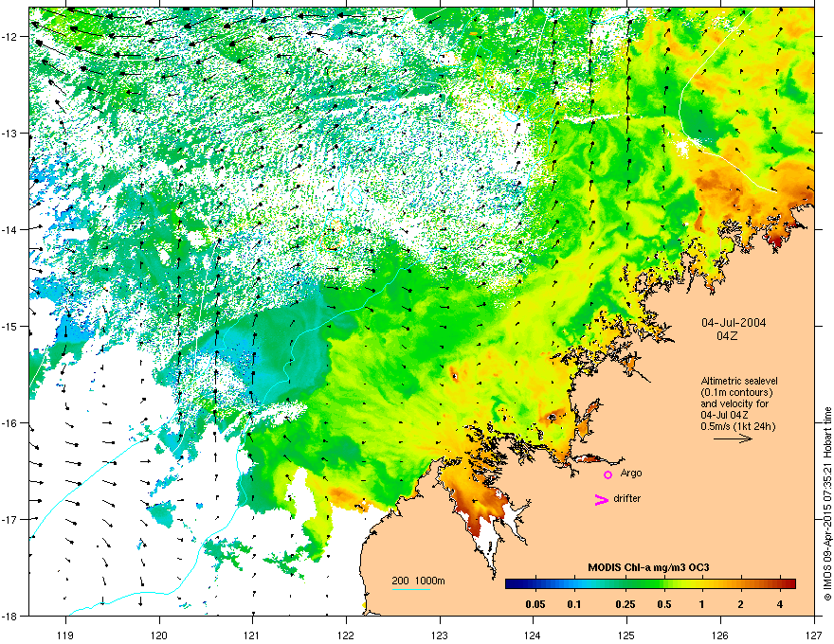Click latitude axis label '-16'
The width and height of the screenshot is (834, 644).
point(10,423)
